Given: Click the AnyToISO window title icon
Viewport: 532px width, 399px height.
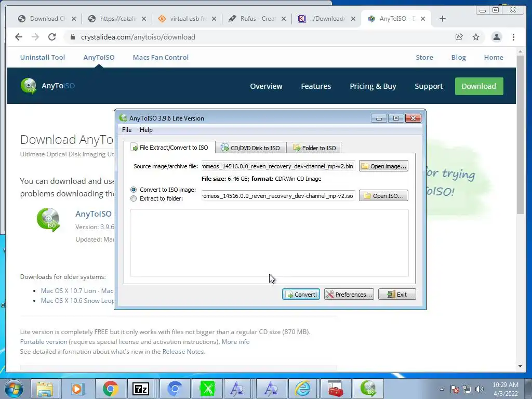Looking at the screenshot, I should point(123,118).
